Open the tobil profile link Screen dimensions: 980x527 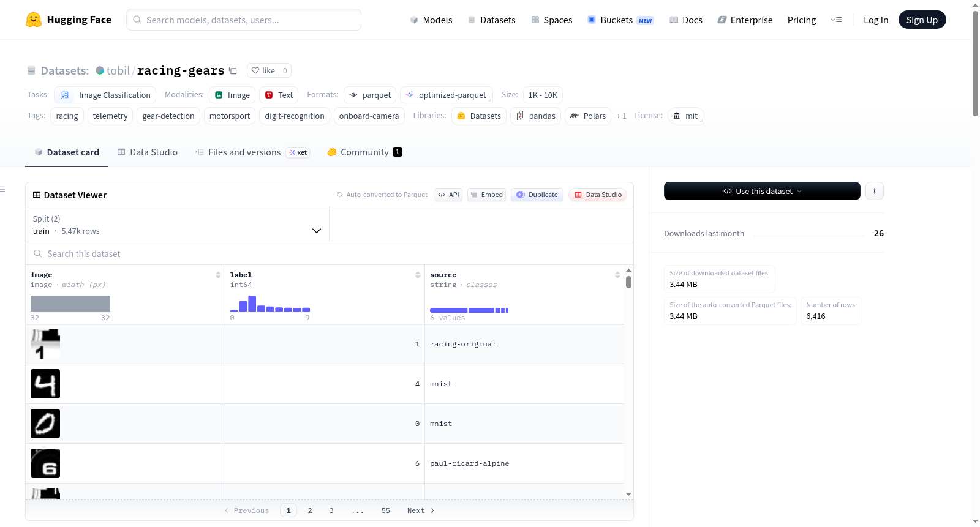118,70
